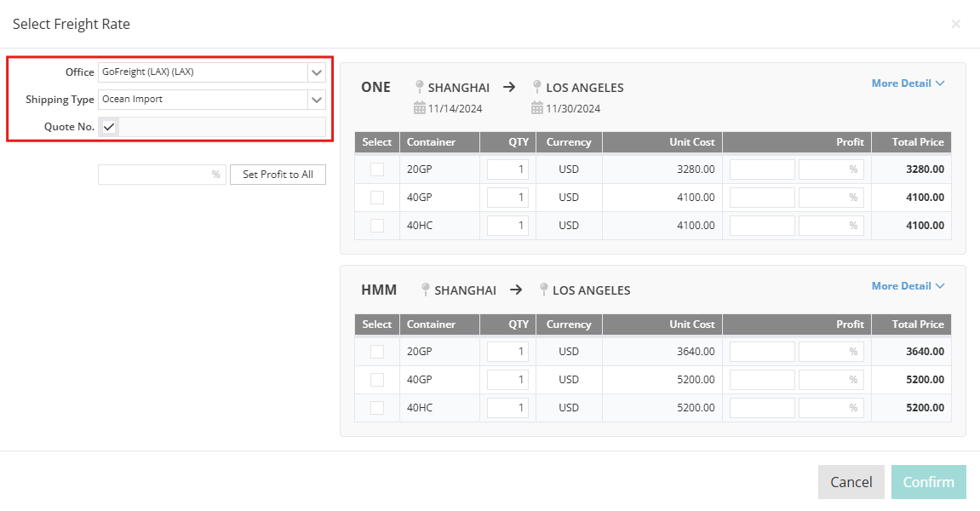
Task: Click the ONE Shanghai origin pin icon
Action: (x=419, y=87)
